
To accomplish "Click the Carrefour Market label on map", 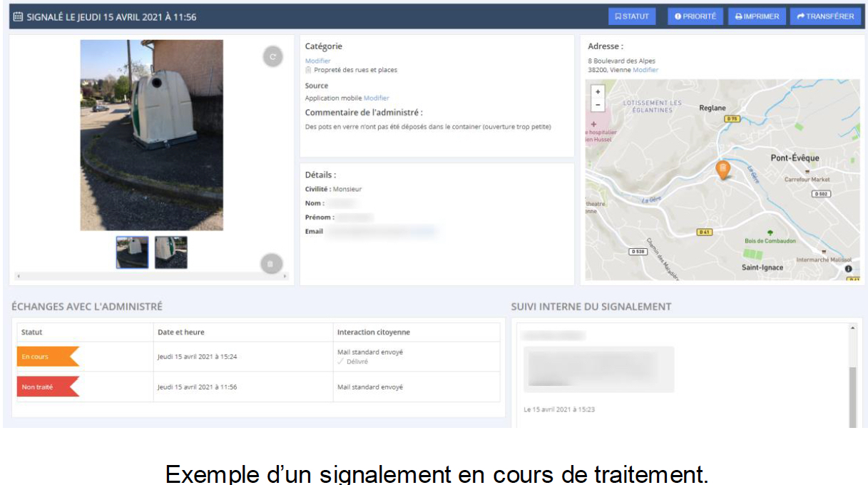I will (807, 180).
